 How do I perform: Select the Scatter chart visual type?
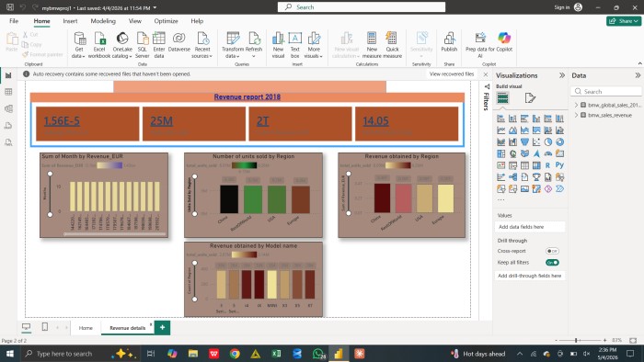click(x=536, y=141)
